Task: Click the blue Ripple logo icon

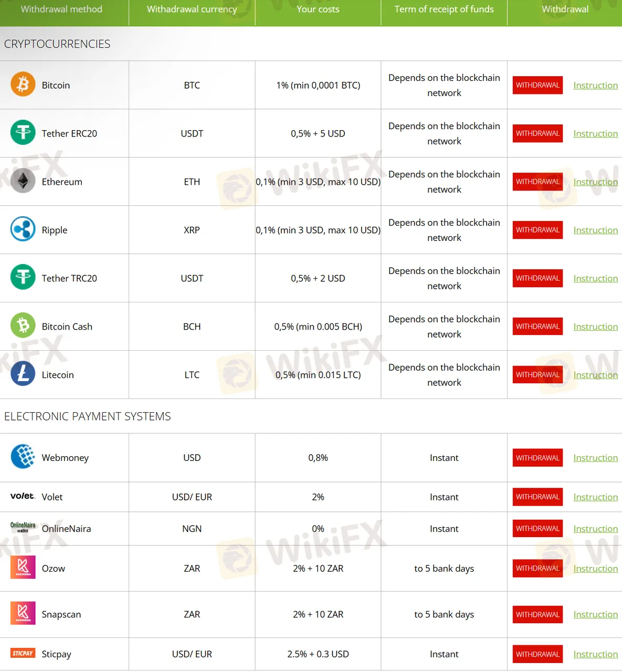Action: click(x=23, y=229)
